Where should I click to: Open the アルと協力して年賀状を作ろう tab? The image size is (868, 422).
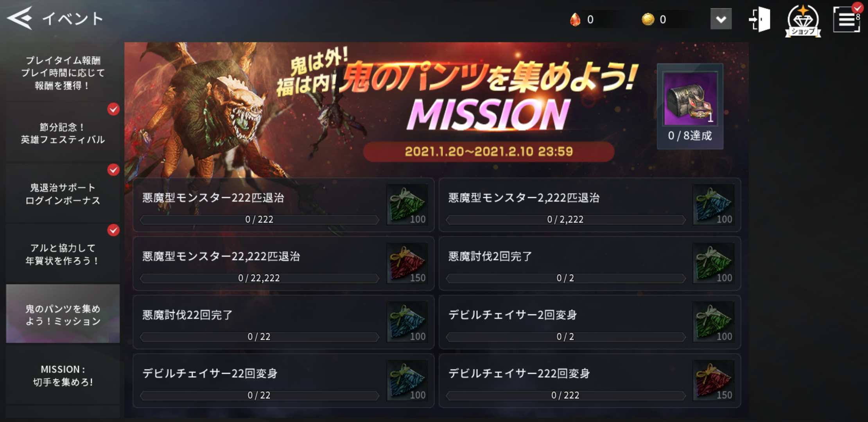pos(63,254)
